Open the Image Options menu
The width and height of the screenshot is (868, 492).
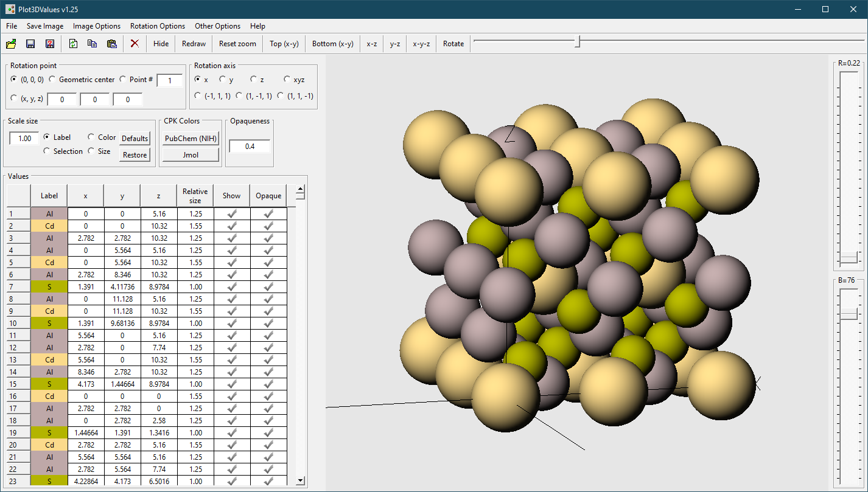(97, 26)
